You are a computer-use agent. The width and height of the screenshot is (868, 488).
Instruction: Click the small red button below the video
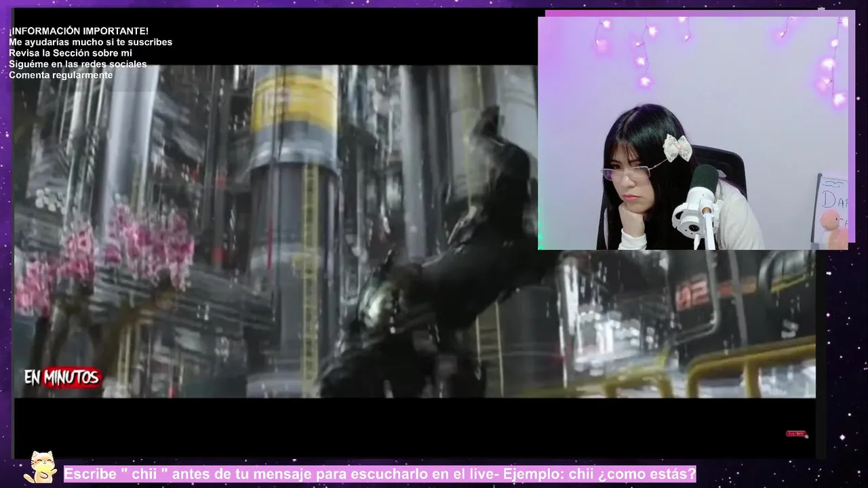tap(797, 434)
